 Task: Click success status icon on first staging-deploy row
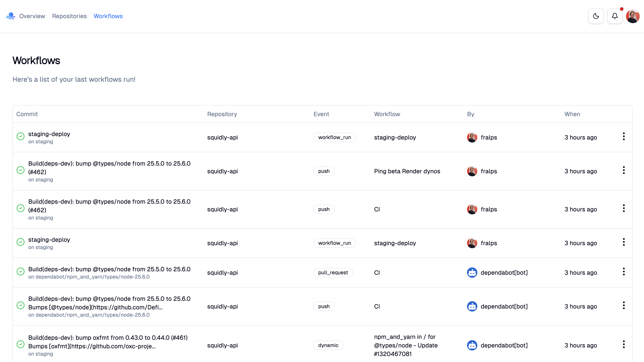tap(21, 136)
